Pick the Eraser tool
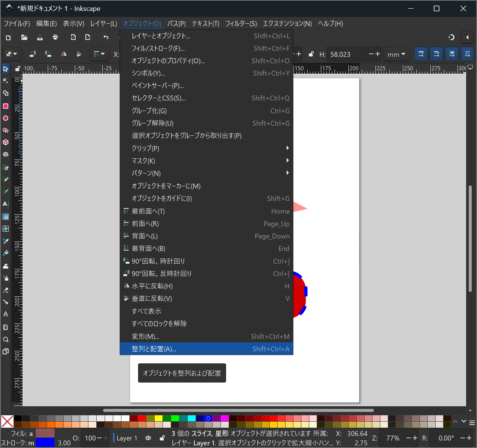 pyautogui.click(x=6, y=290)
